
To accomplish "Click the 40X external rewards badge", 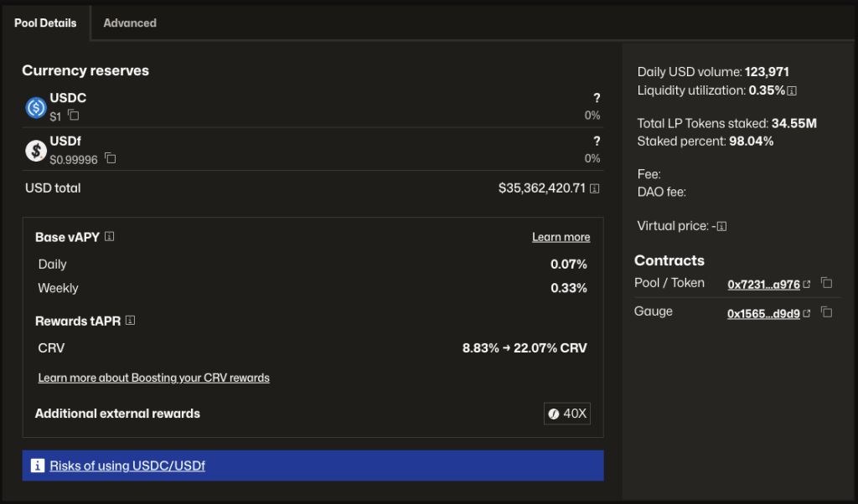I will [x=566, y=414].
